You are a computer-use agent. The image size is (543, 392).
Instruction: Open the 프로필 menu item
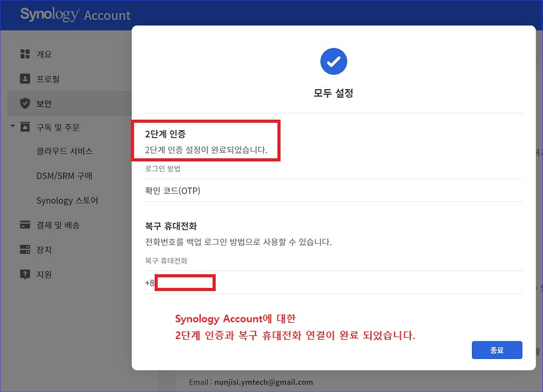point(48,79)
